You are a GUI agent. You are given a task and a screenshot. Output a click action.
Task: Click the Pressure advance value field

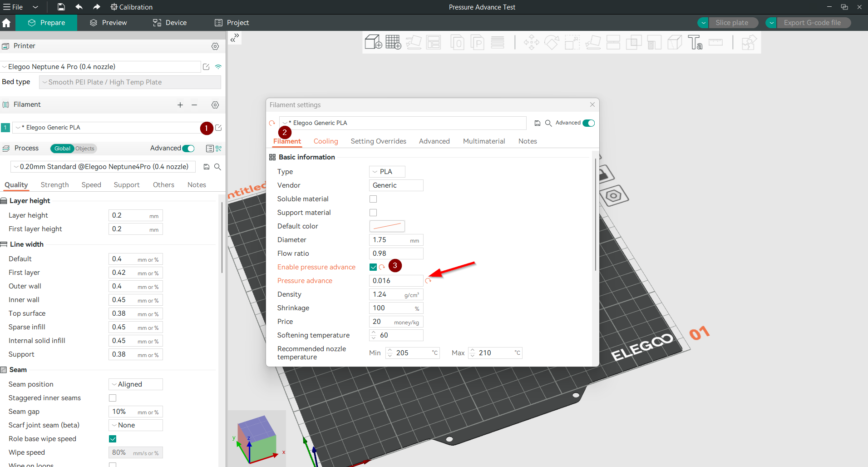pos(396,281)
